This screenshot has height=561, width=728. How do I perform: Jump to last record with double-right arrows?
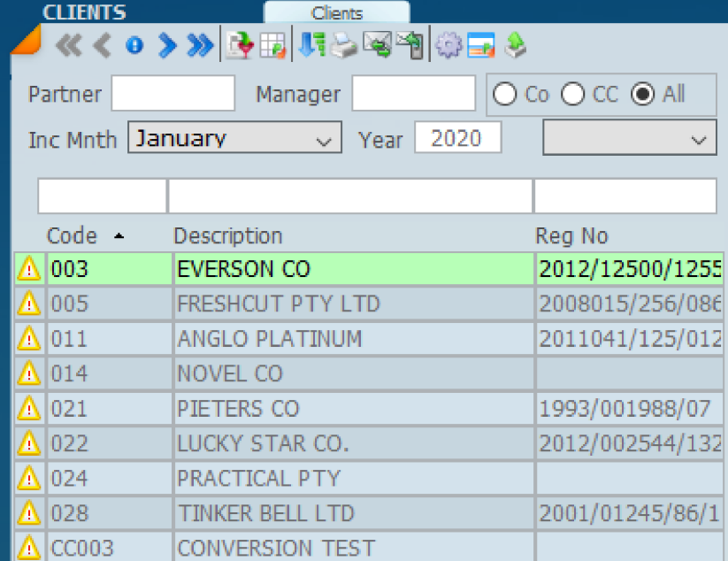(x=201, y=46)
